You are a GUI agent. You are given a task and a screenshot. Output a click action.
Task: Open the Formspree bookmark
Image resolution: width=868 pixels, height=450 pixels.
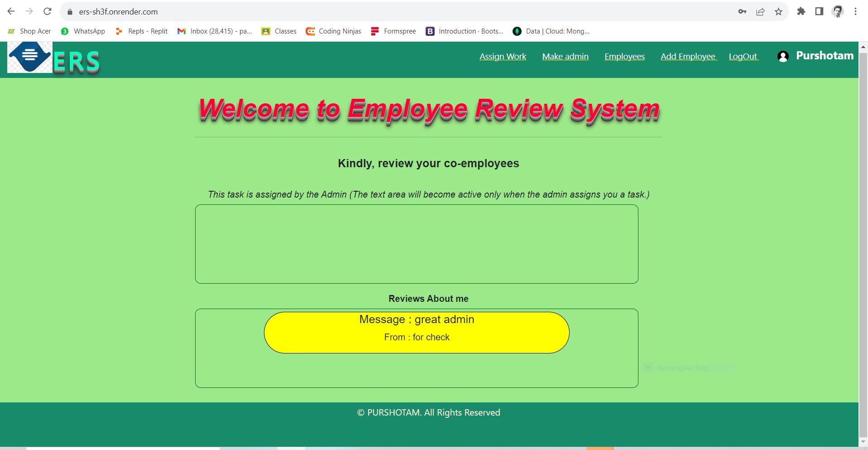point(393,31)
